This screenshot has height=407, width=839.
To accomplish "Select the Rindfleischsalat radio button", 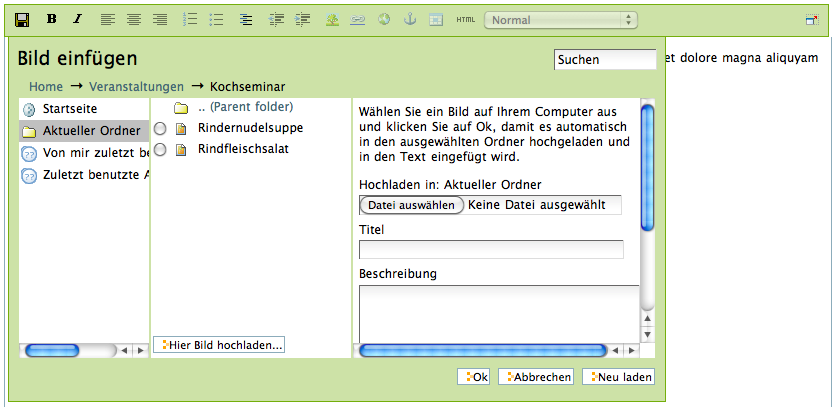I will point(159,149).
